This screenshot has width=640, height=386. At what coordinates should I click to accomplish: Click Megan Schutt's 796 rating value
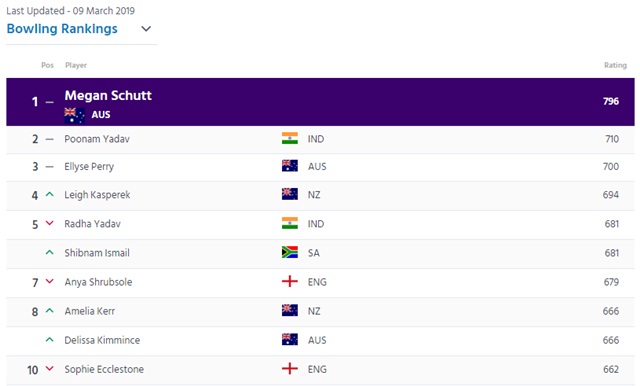pyautogui.click(x=611, y=101)
